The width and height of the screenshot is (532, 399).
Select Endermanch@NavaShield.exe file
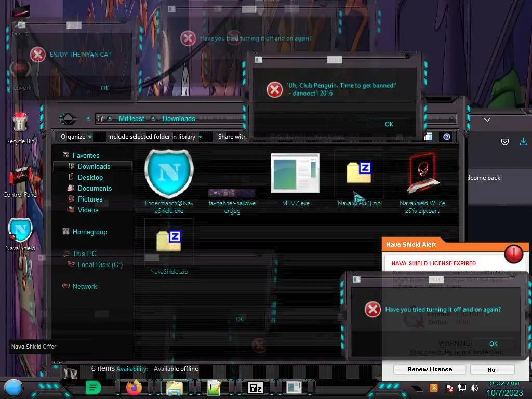click(x=169, y=182)
